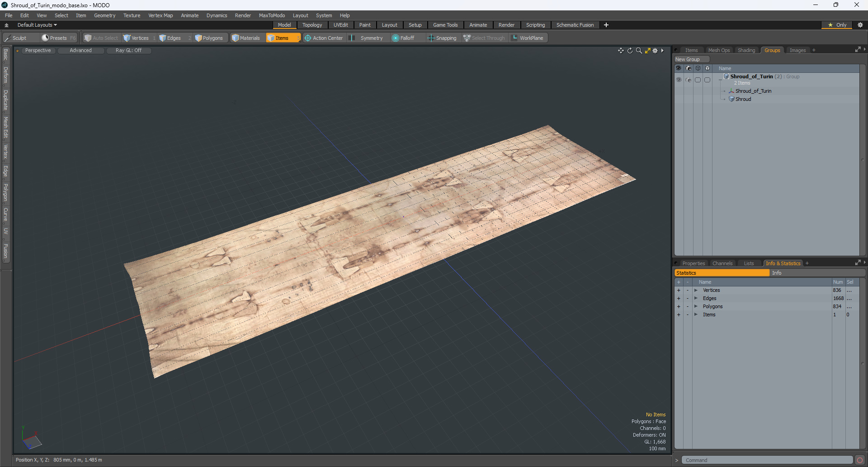This screenshot has width=868, height=467.
Task: Switch to the UVEdit layout tab
Action: (340, 25)
